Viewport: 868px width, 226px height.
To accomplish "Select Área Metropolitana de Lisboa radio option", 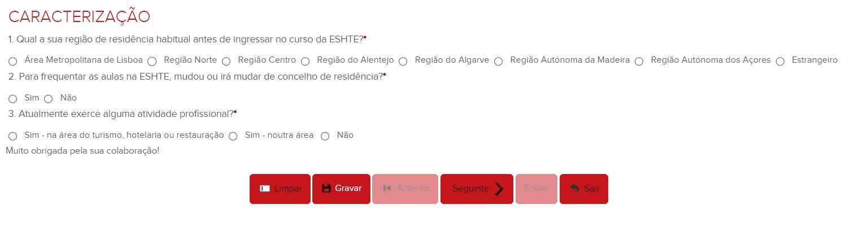I will click(13, 60).
